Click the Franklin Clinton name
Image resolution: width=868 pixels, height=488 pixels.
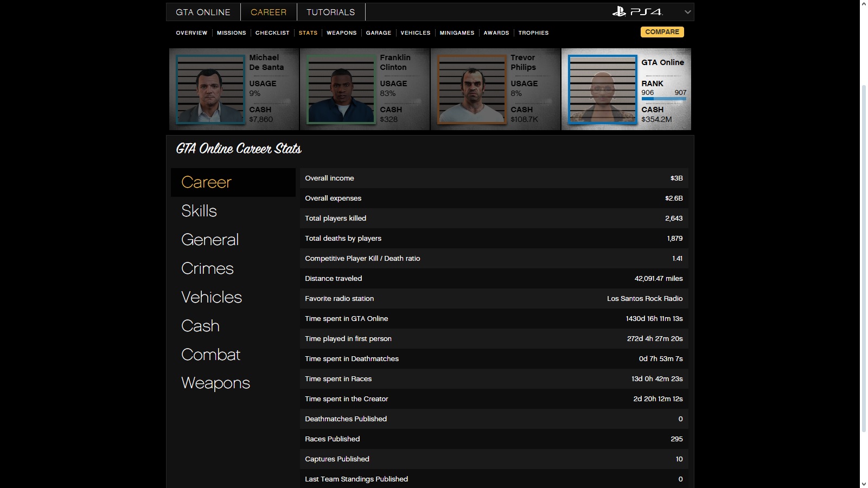[x=395, y=62]
